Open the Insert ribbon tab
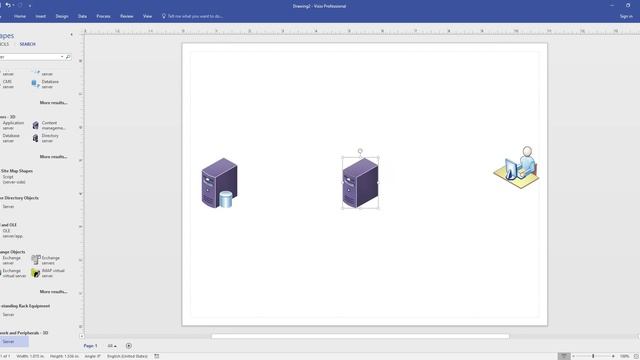This screenshot has width=640, height=360. coord(40,16)
